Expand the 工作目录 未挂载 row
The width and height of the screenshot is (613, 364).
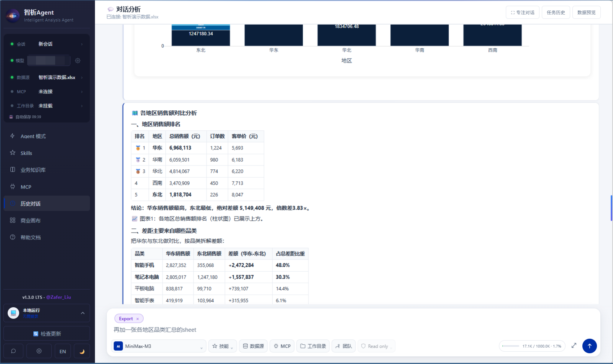click(47, 106)
